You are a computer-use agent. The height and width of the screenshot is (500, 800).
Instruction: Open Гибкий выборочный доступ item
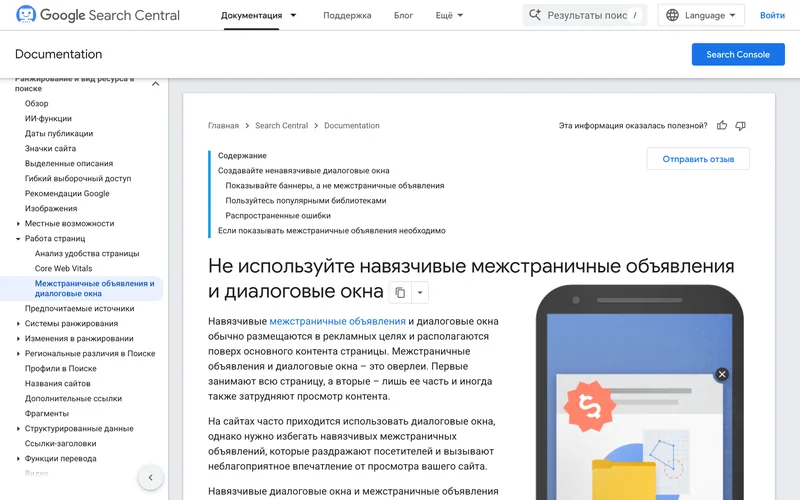pos(78,179)
